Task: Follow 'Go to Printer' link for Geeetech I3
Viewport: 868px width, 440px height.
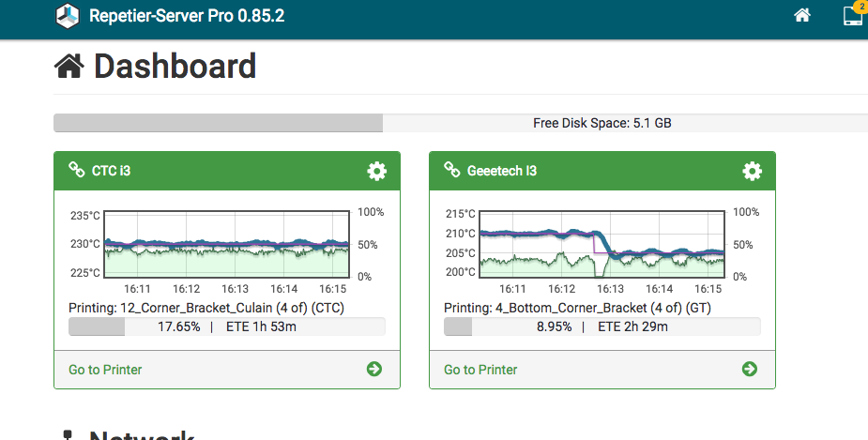Action: (x=480, y=370)
